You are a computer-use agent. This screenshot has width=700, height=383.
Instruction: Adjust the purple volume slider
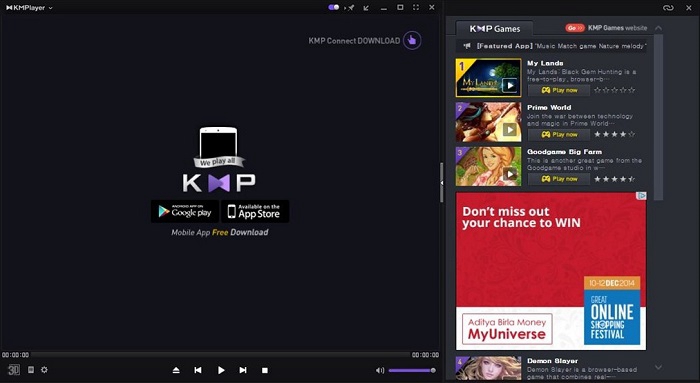[x=412, y=370]
